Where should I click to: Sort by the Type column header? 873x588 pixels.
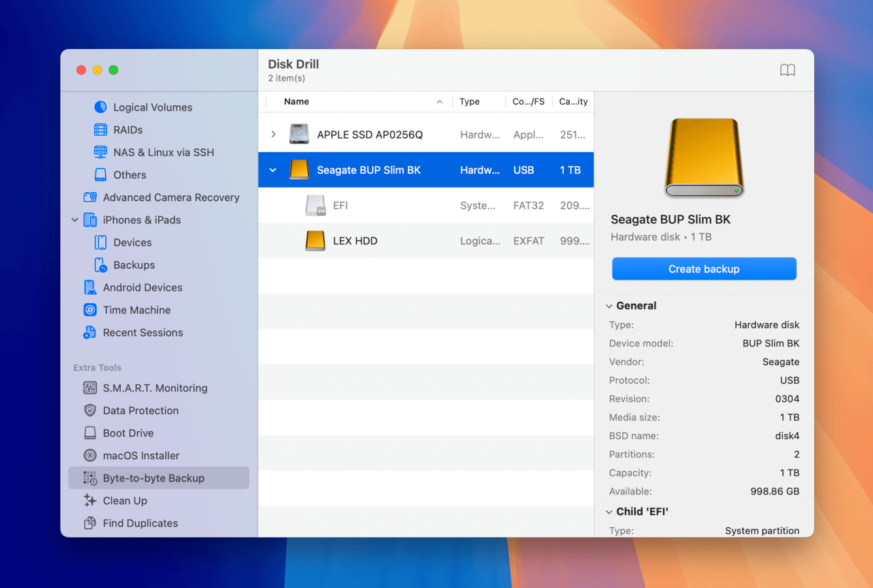click(479, 101)
